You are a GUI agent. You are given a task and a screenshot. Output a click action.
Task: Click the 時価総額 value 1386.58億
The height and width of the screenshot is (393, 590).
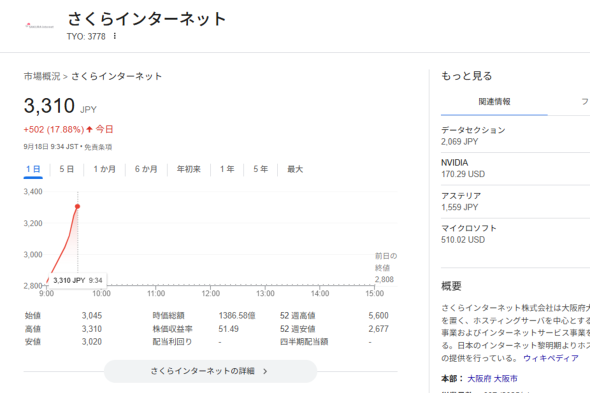237,315
